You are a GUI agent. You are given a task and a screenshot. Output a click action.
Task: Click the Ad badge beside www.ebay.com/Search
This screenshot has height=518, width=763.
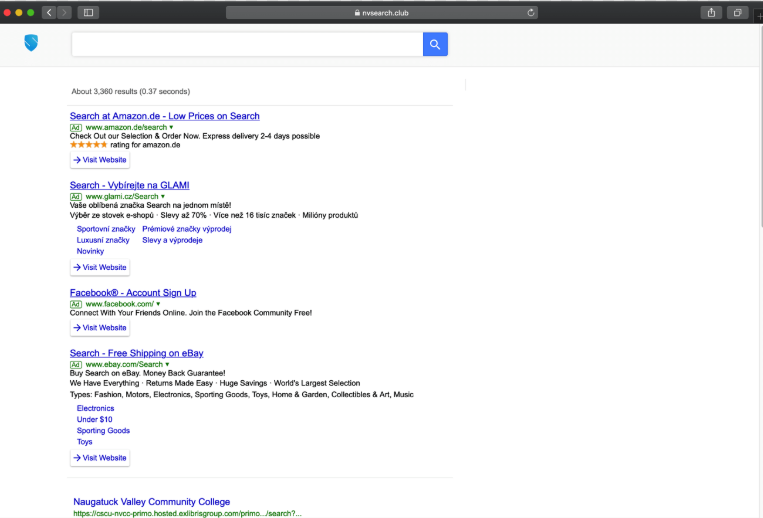76,364
